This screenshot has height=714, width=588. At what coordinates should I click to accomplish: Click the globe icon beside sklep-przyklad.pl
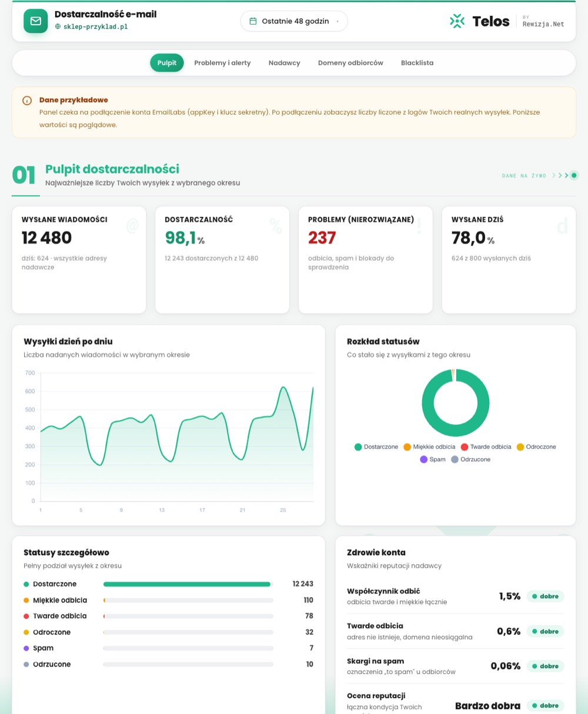coord(58,26)
